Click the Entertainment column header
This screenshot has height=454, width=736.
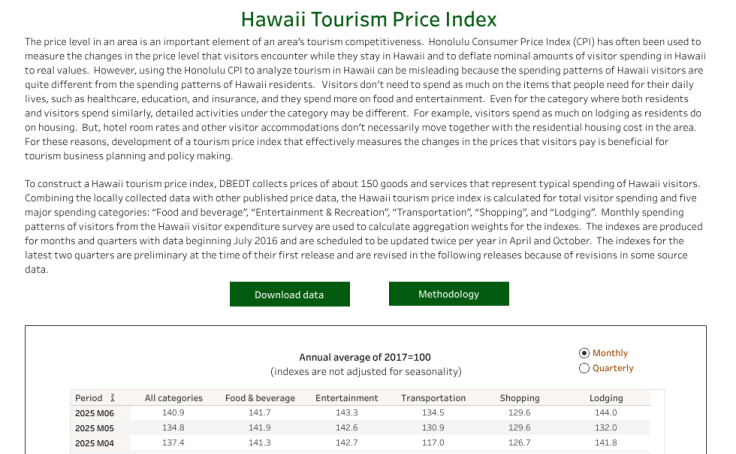pos(346,398)
